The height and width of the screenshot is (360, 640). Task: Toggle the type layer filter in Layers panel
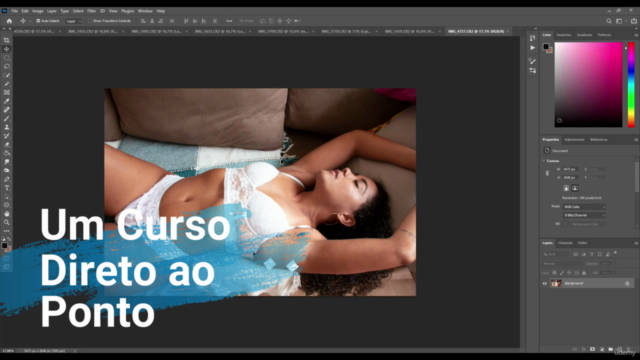pyautogui.click(x=591, y=254)
